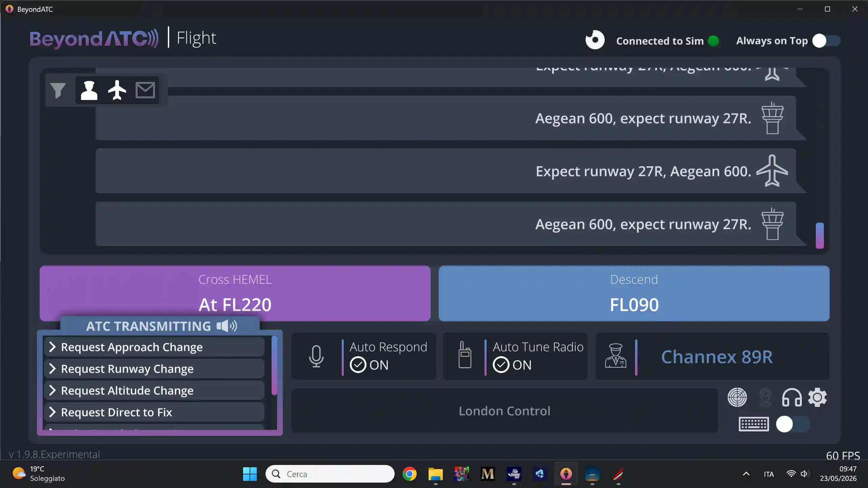Filter messages by airplane icon
Viewport: 868px width, 488px height.
pos(117,90)
